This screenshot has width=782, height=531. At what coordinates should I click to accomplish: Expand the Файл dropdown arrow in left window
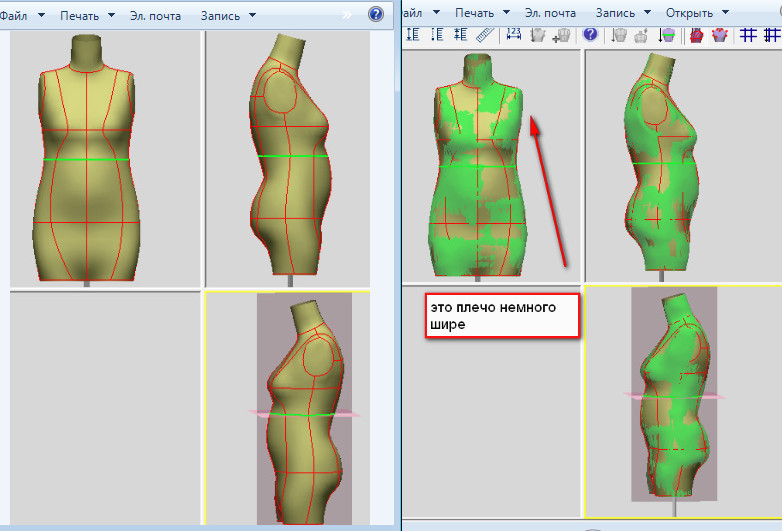point(41,15)
